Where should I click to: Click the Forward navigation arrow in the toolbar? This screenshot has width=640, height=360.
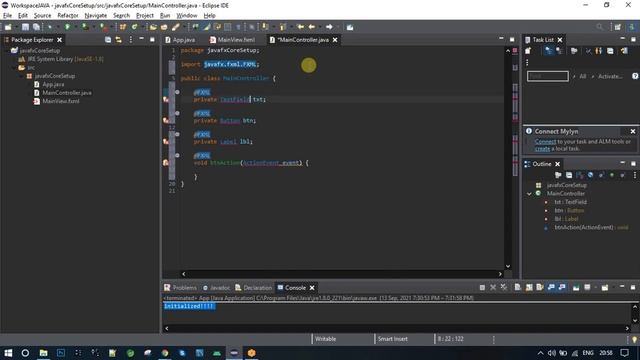pos(329,27)
